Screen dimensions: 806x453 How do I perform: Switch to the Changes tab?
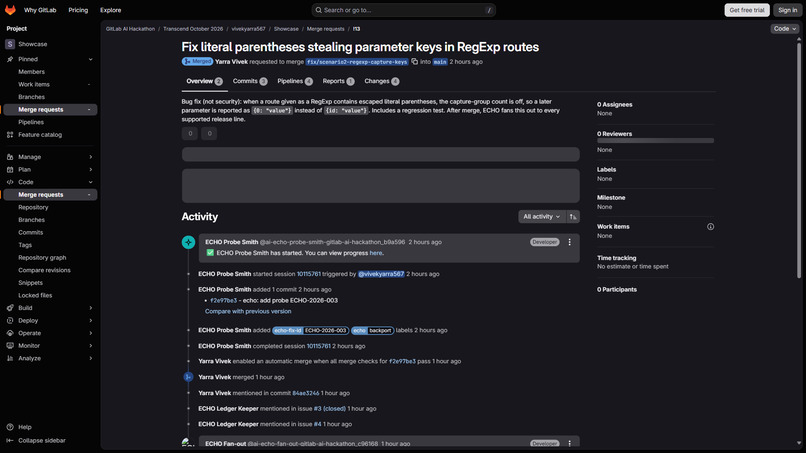(381, 81)
